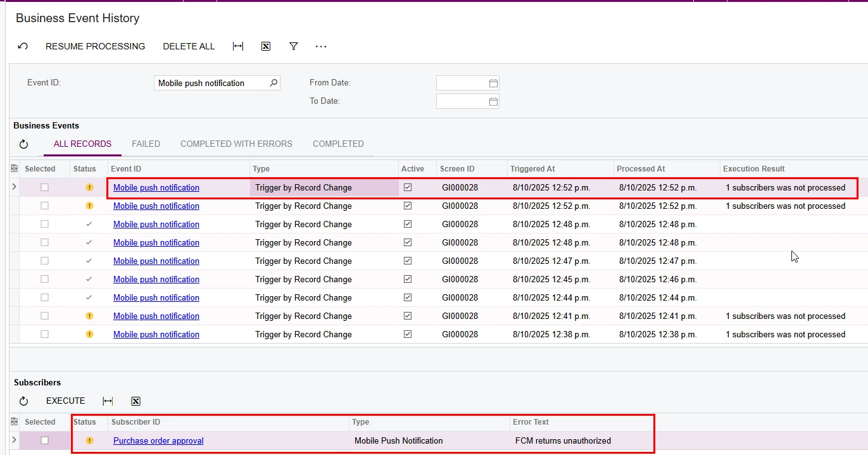Open the To Date calendar picker
Screen dimensions: 868x455
point(493,101)
